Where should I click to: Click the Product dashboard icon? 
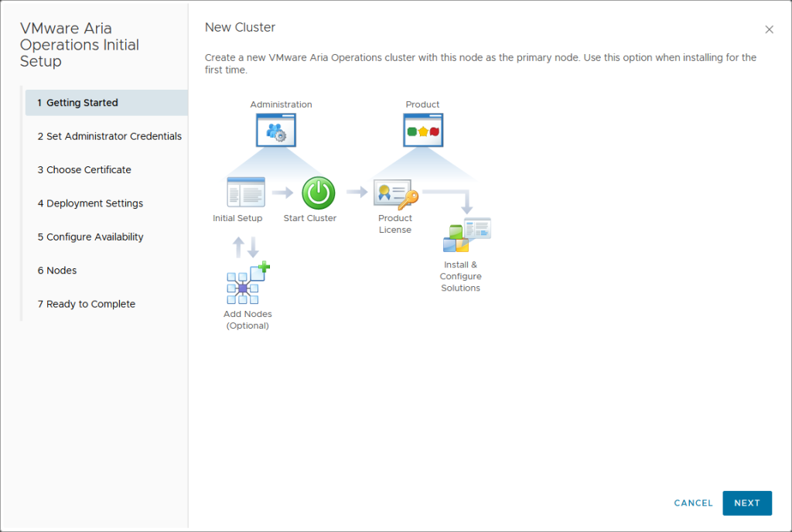point(423,130)
